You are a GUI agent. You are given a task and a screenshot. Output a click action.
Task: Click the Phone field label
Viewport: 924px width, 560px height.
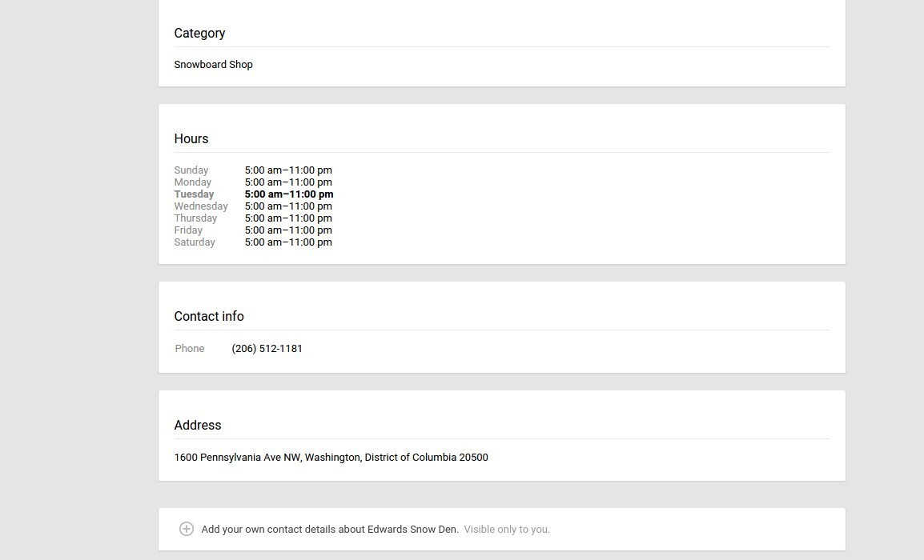coord(190,348)
